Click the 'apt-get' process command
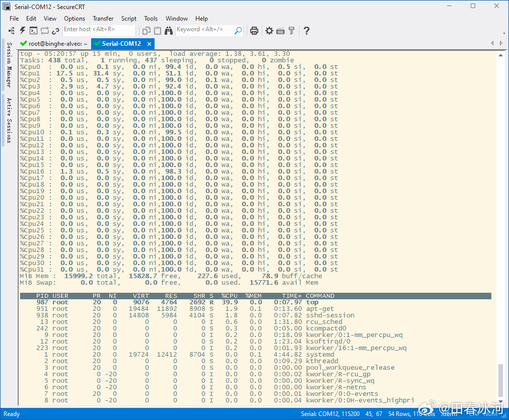Viewport: 509px width, 420px height. pos(320,309)
